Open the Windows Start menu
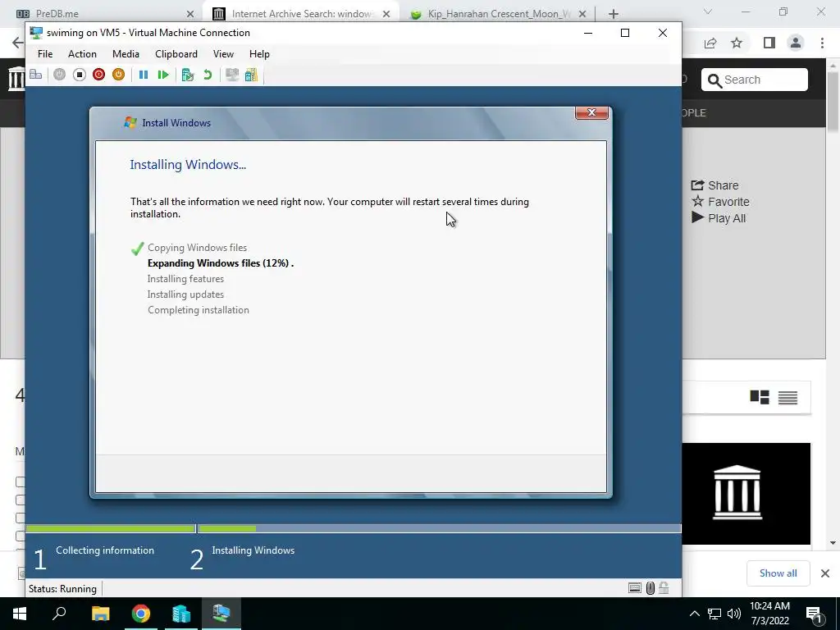840x630 pixels. click(20, 614)
